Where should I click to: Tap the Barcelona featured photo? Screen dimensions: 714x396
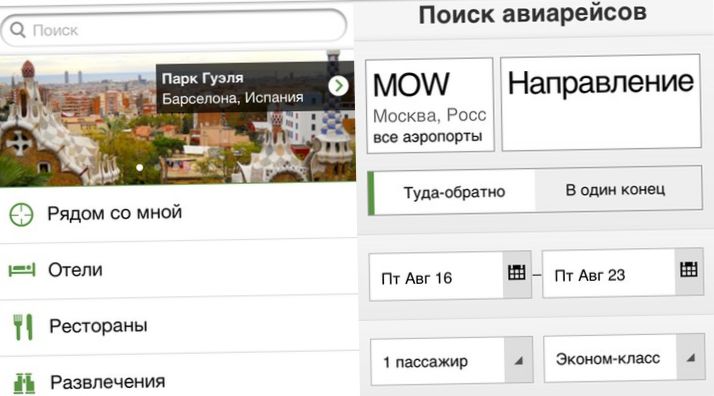178,119
